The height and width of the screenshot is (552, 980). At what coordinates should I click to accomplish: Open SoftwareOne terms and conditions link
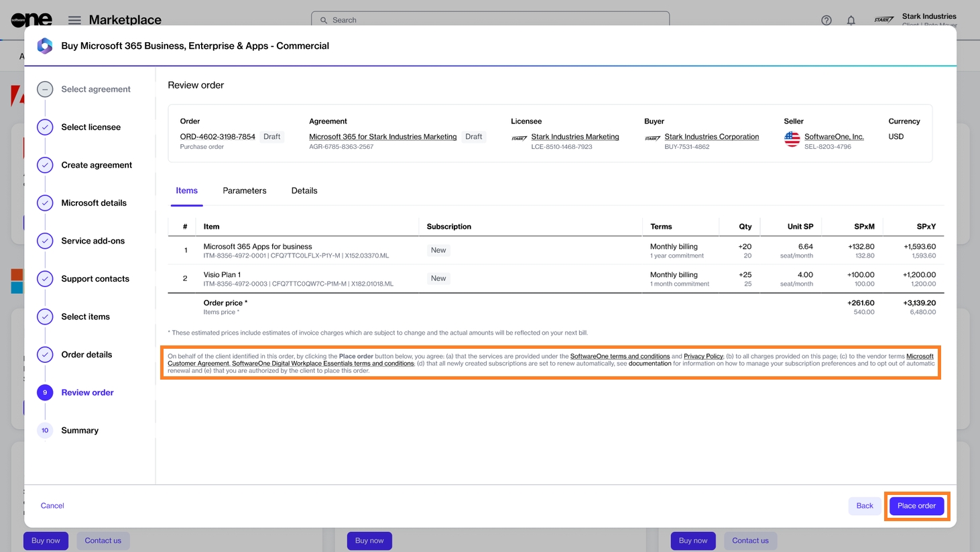click(x=619, y=356)
